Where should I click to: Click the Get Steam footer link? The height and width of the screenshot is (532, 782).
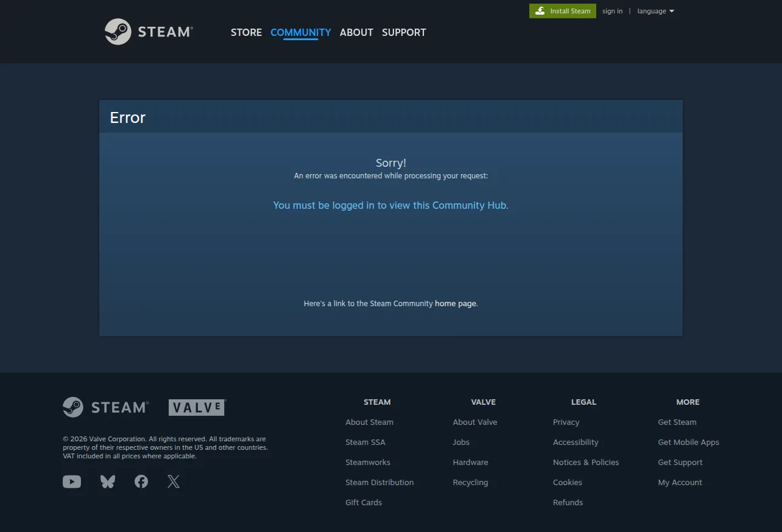tap(677, 422)
